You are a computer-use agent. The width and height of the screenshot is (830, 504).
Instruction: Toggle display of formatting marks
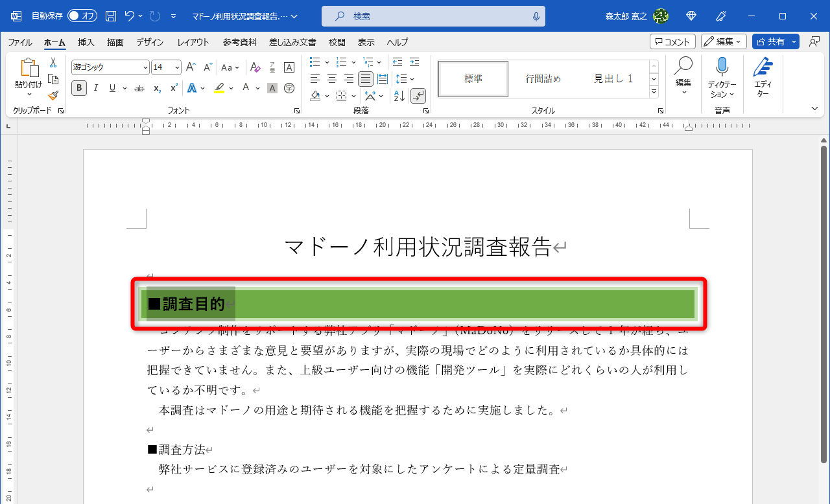[418, 95]
